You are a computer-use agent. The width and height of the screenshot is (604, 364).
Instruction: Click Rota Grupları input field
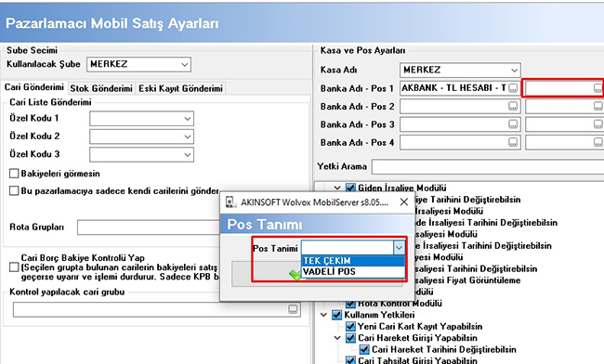pyautogui.click(x=149, y=227)
